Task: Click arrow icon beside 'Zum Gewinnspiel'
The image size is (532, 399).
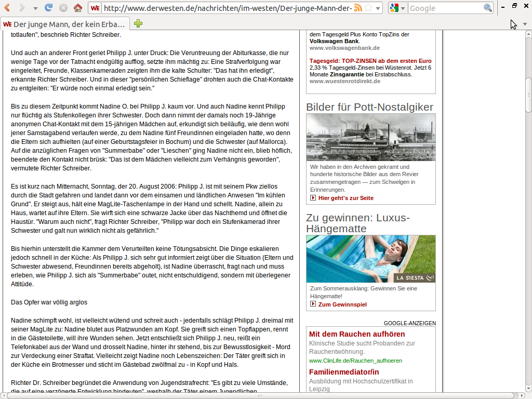Action: click(313, 304)
